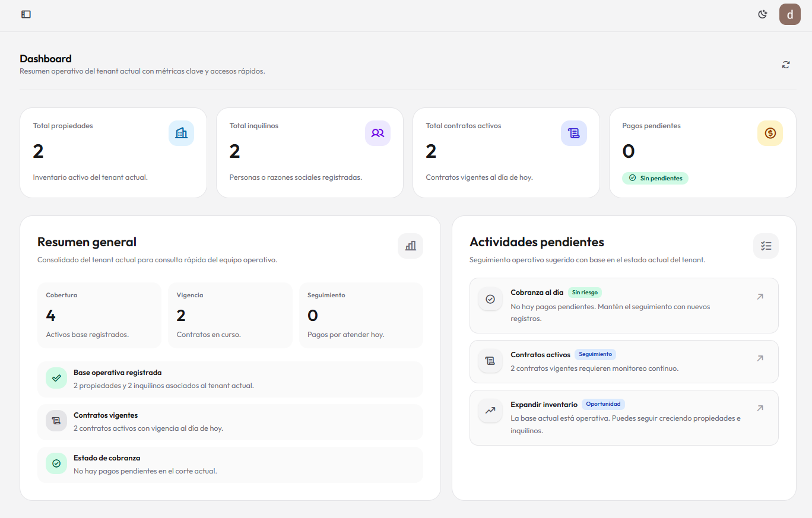Click the bar chart icon in Resumen general

(x=410, y=246)
